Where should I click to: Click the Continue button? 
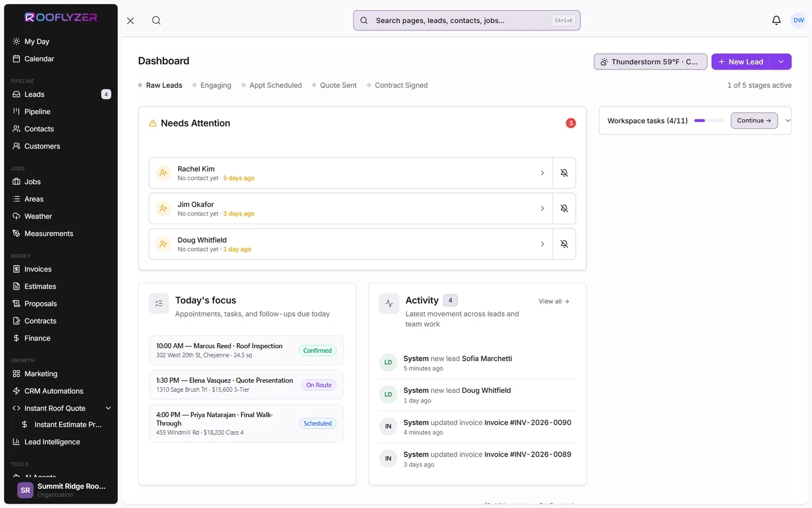pyautogui.click(x=754, y=120)
